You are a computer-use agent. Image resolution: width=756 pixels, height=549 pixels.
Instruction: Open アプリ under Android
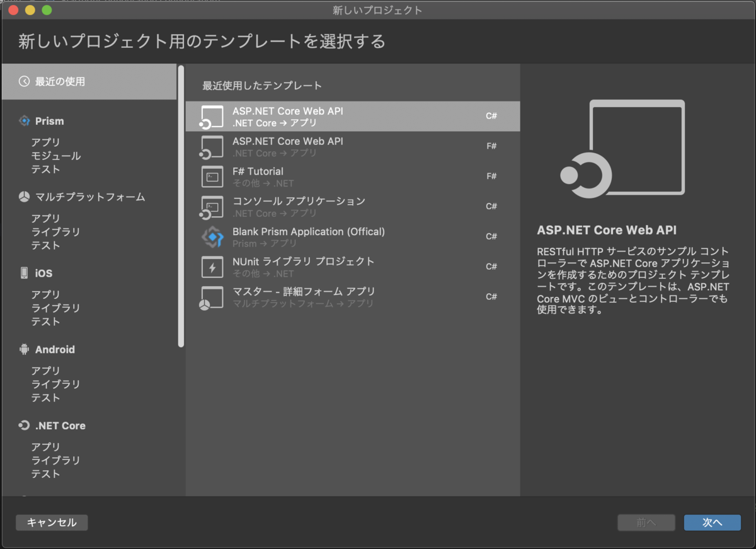(46, 371)
